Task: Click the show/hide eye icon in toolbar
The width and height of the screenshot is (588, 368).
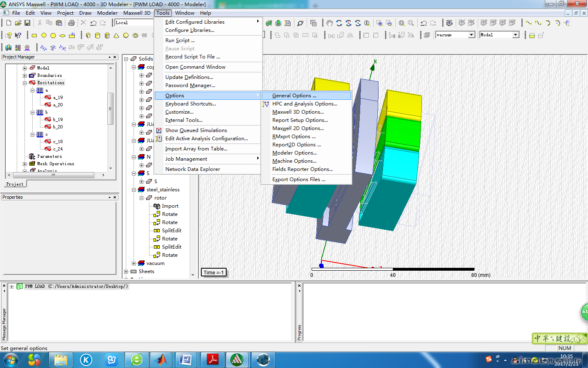Action: coord(449,23)
